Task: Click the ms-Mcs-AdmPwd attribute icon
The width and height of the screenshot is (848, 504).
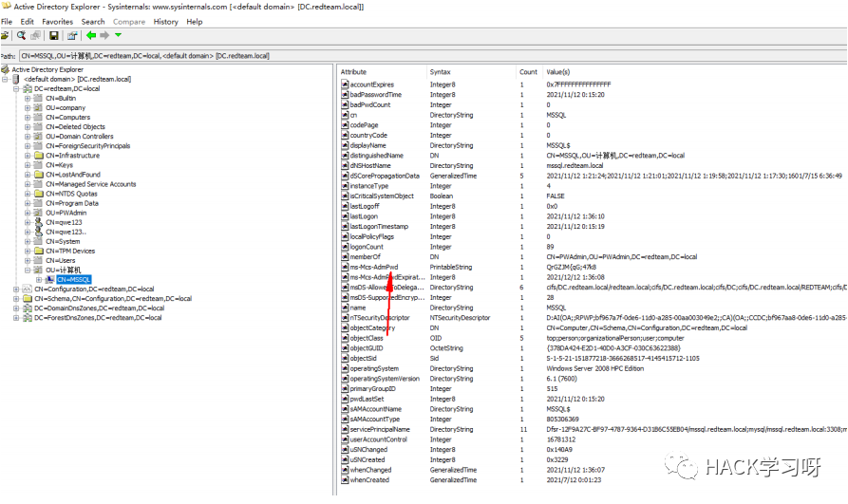Action: click(x=345, y=267)
